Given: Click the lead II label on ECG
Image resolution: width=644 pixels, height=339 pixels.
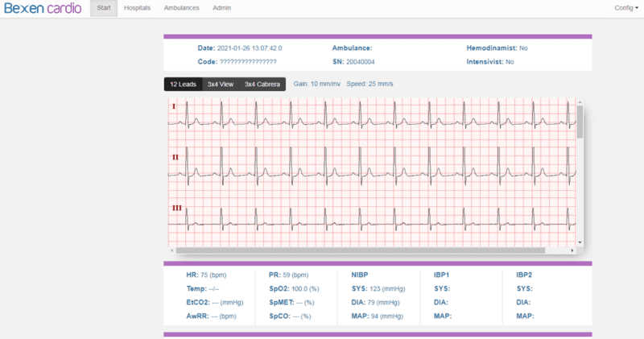Looking at the screenshot, I should 175,156.
